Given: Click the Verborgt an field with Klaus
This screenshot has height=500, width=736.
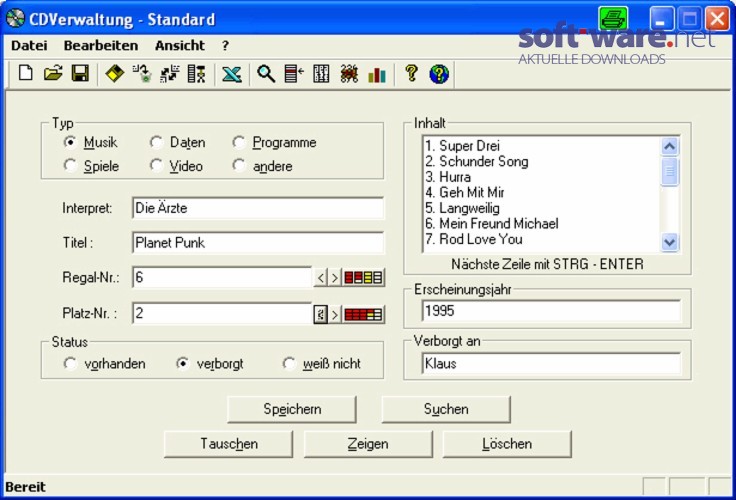Looking at the screenshot, I should click(x=551, y=363).
